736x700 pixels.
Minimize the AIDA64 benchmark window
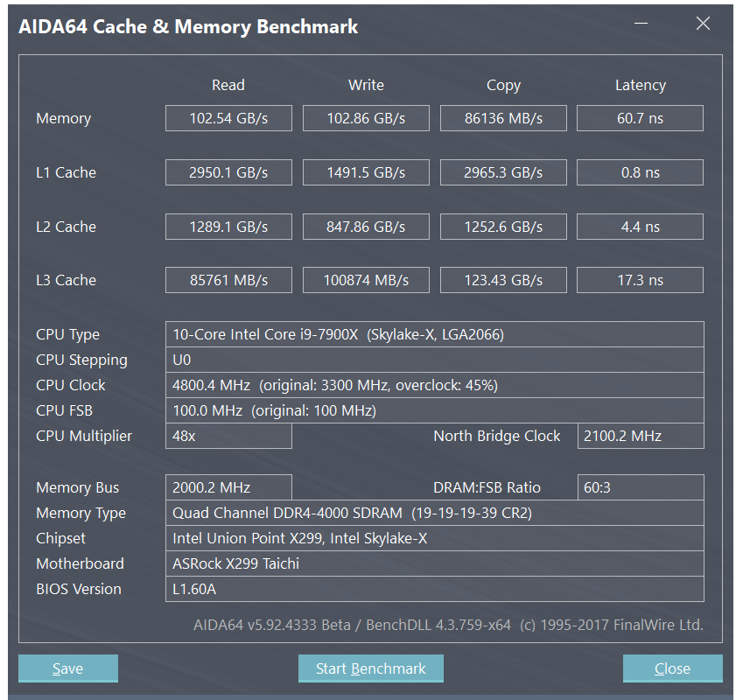[x=641, y=23]
